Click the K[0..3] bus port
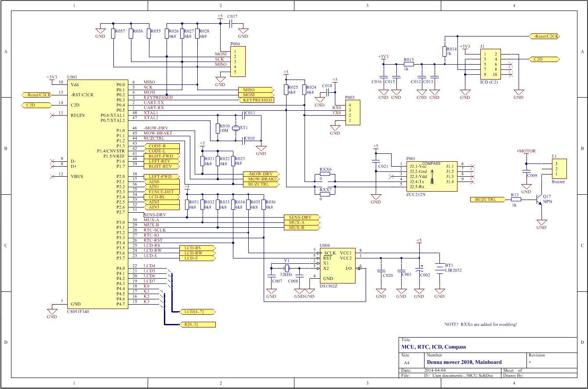 click(198, 325)
